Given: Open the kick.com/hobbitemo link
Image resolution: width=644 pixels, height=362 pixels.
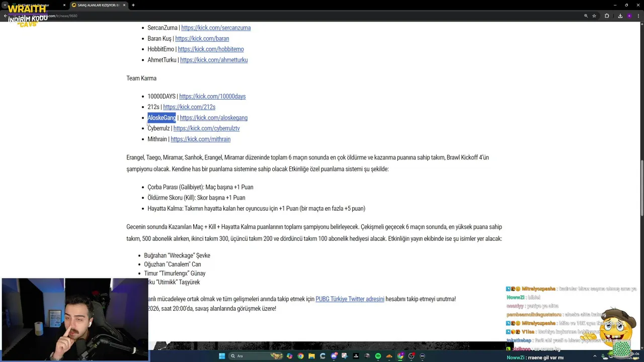Looking at the screenshot, I should (211, 49).
